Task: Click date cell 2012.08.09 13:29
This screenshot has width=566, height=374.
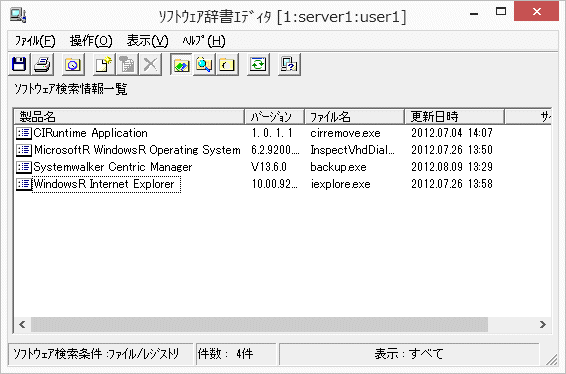Action: tap(452, 167)
